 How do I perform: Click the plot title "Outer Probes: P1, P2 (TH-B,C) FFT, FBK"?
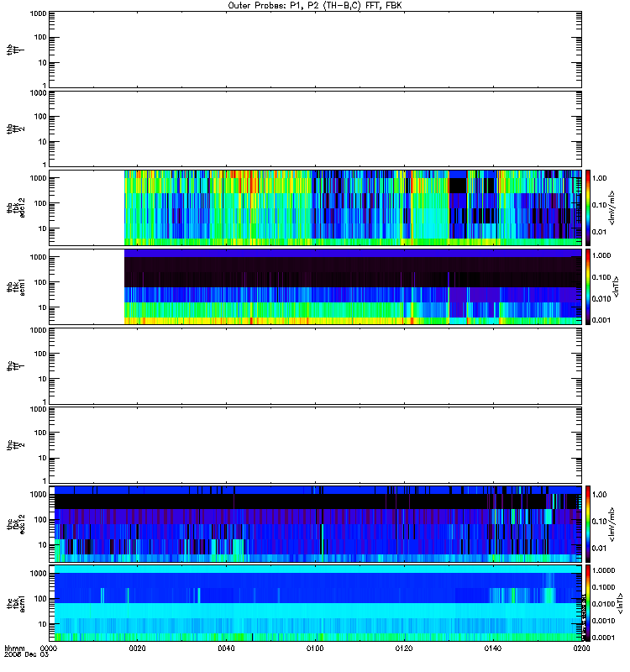315,6
